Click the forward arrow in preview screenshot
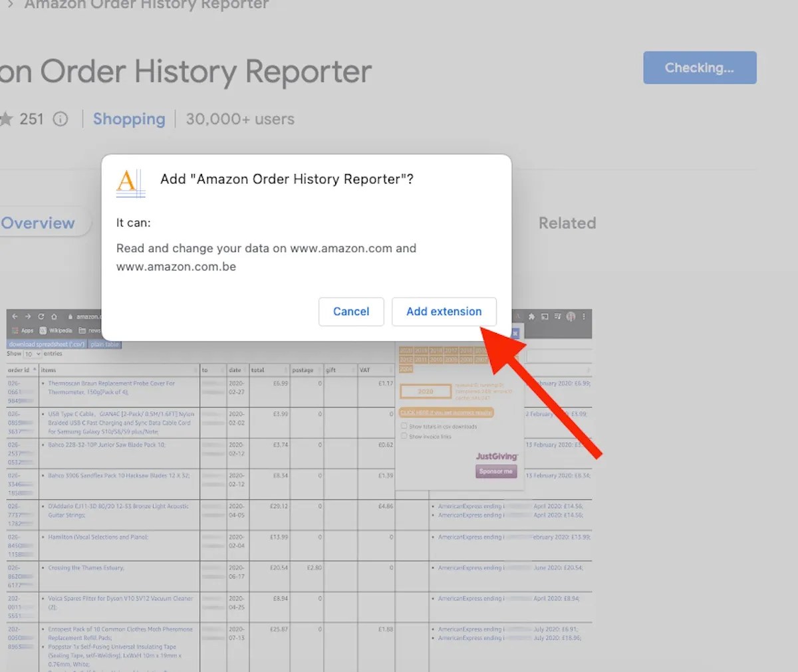 pos(28,317)
